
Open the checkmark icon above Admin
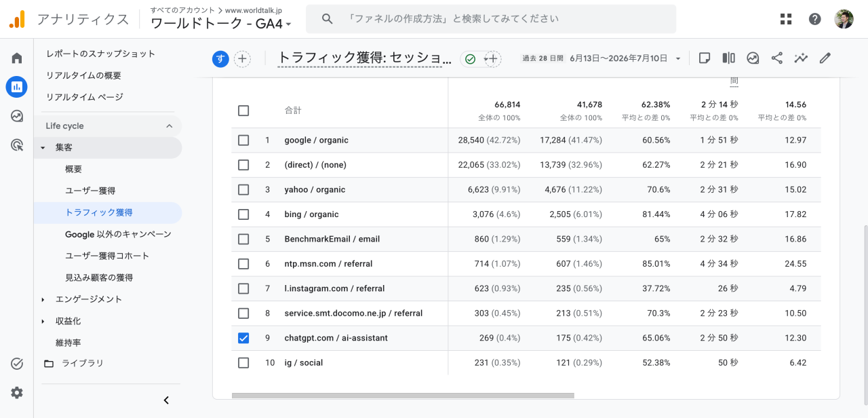[x=17, y=364]
